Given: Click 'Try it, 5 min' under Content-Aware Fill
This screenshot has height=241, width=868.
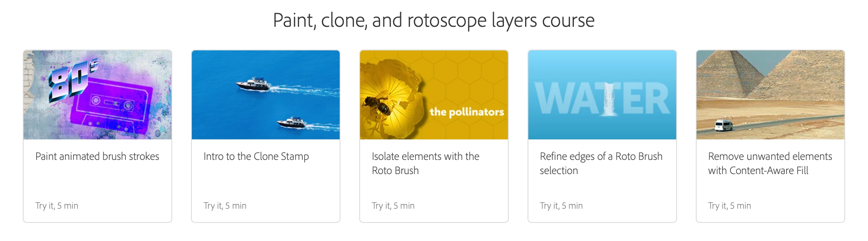Looking at the screenshot, I should (x=730, y=206).
